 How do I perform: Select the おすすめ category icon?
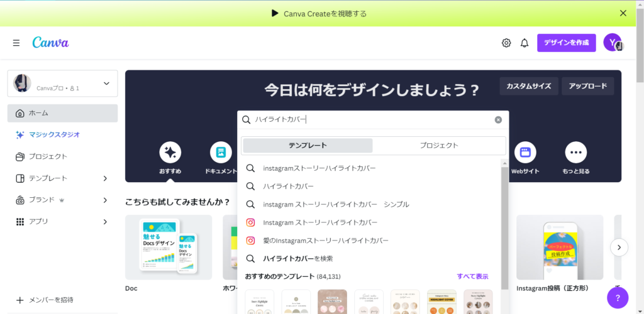(170, 152)
